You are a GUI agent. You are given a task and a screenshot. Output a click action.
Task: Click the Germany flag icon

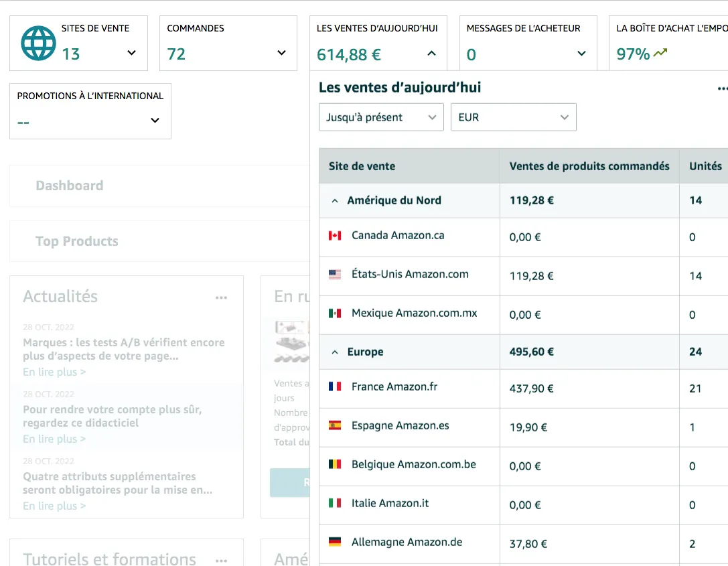[335, 542]
